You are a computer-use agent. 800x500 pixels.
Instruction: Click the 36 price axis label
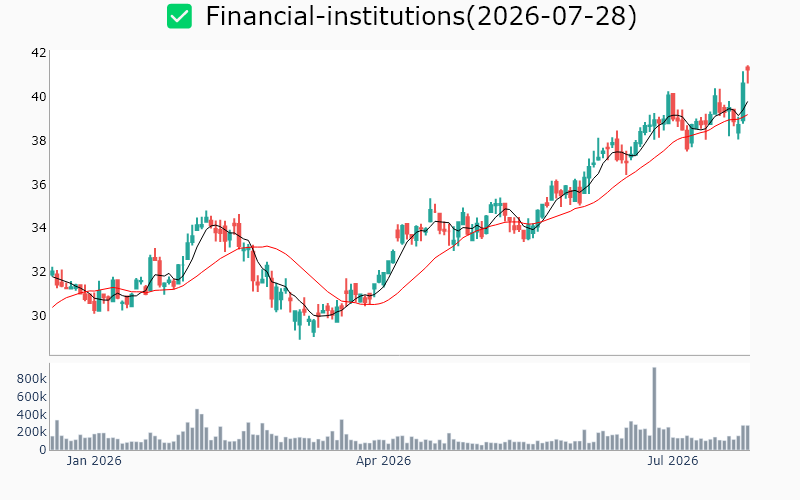[39, 184]
